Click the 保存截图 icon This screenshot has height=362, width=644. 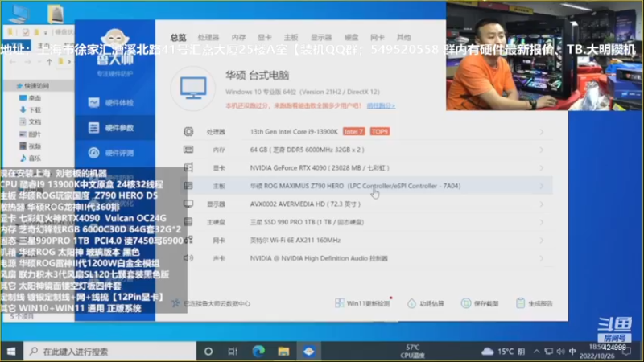(x=466, y=303)
